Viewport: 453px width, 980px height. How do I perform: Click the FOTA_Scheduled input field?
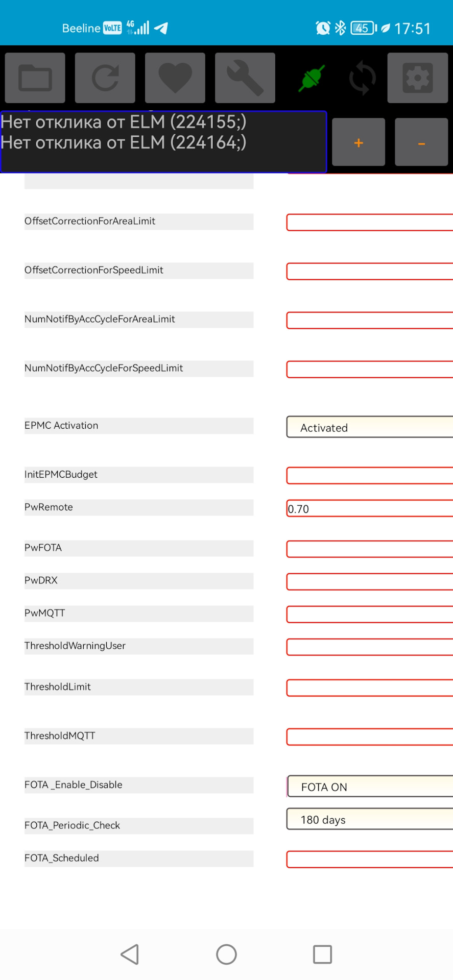370,860
